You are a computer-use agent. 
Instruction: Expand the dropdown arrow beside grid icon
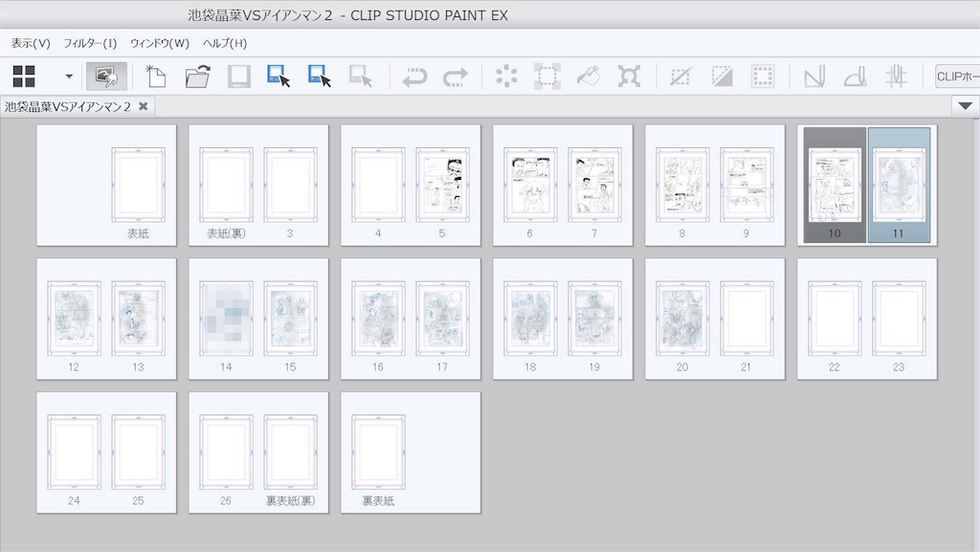(x=69, y=77)
